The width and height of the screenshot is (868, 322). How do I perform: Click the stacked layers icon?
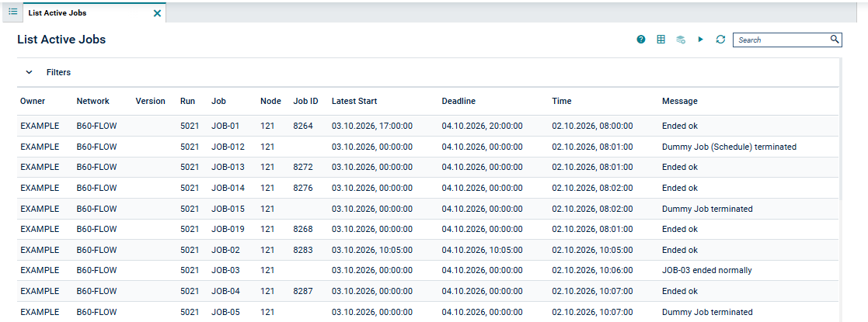coord(681,40)
